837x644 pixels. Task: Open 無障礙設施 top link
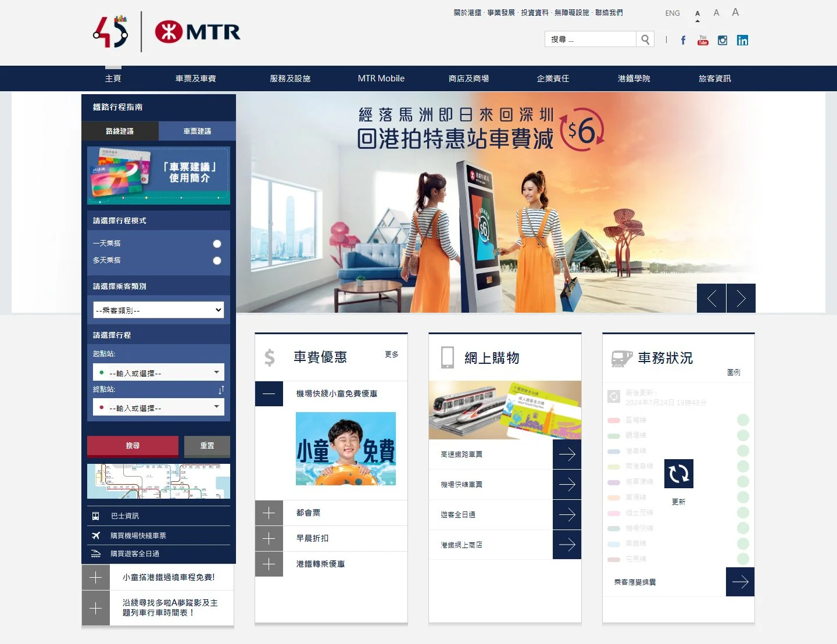click(571, 12)
